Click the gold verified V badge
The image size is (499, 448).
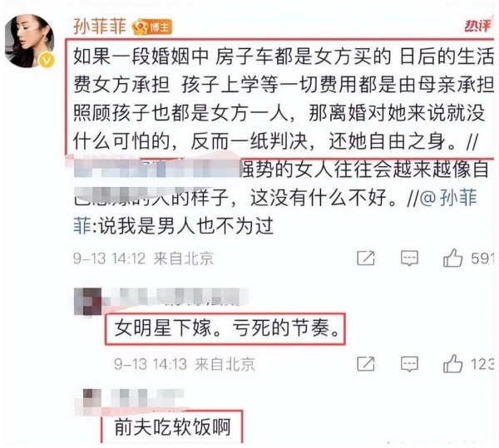click(x=47, y=60)
